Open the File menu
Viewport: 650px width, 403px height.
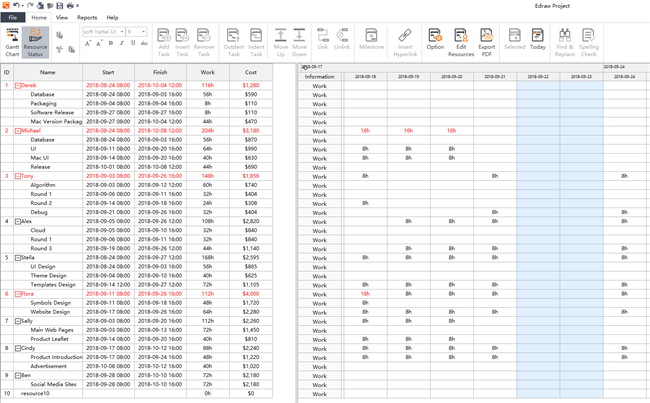coord(12,18)
